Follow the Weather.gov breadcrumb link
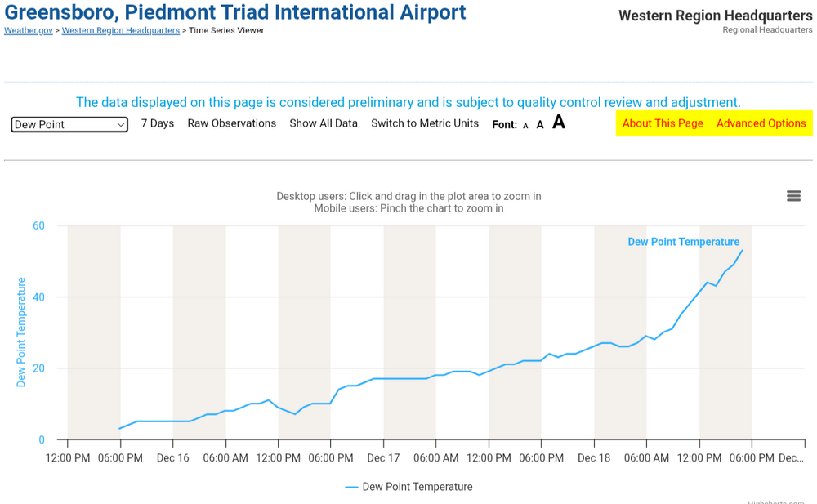This screenshot has height=504, width=817. click(x=29, y=31)
